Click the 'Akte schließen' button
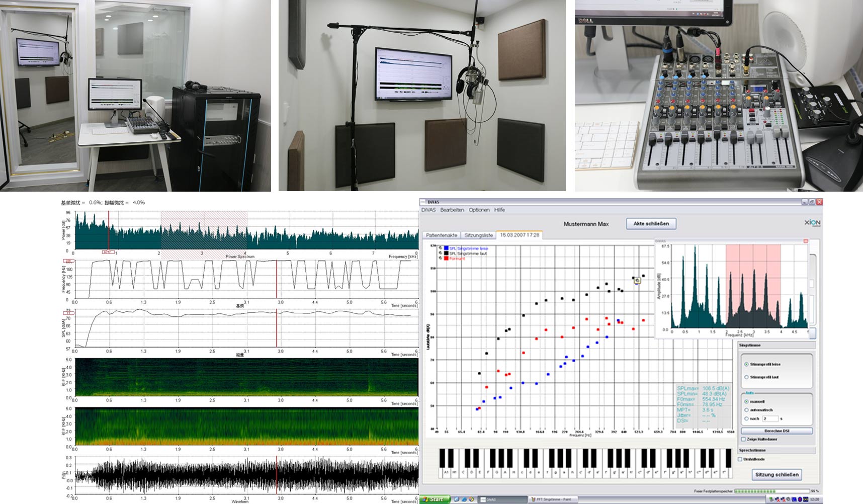The height and width of the screenshot is (504, 863). tap(651, 223)
